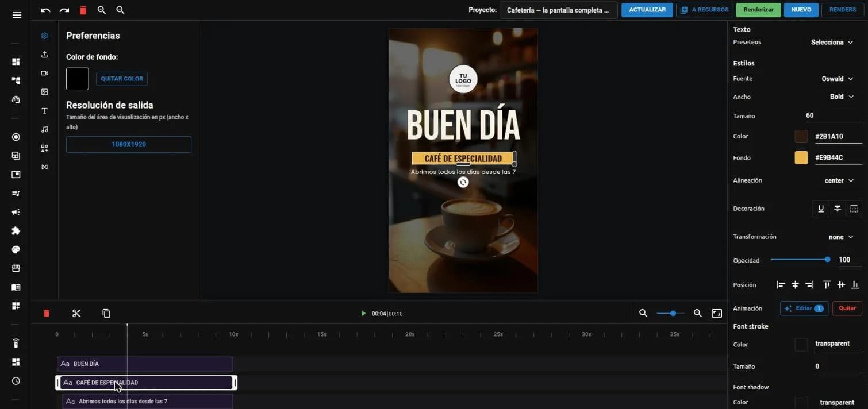Adjust the Opacidad slider handle

tap(828, 260)
